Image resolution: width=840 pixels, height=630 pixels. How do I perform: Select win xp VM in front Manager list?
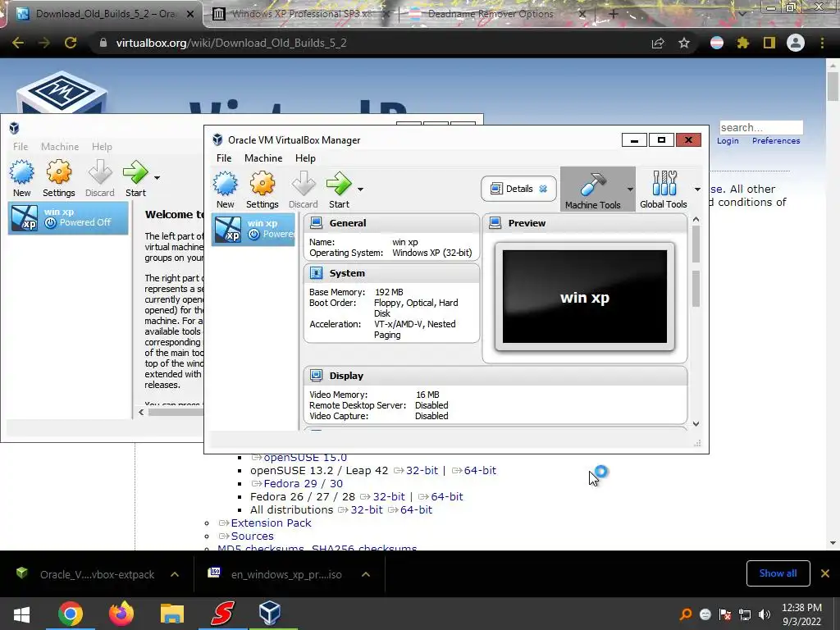253,230
